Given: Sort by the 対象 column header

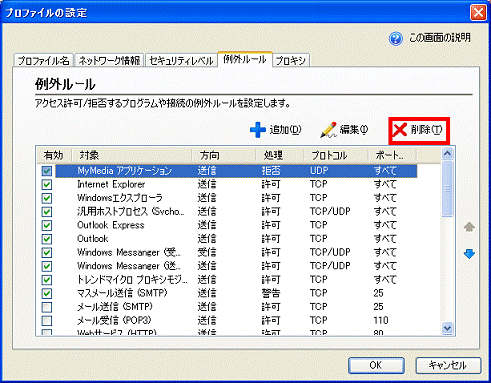Looking at the screenshot, I should (132, 155).
